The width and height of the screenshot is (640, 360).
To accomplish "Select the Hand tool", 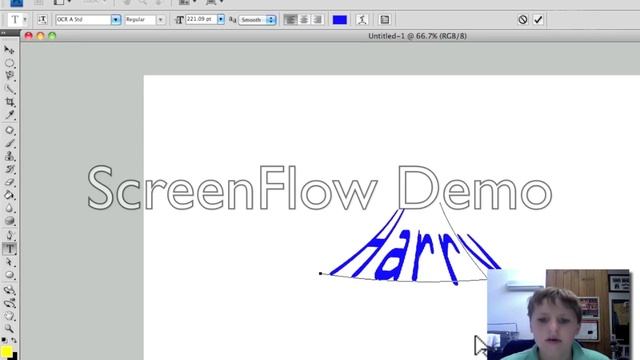I will tap(9, 316).
